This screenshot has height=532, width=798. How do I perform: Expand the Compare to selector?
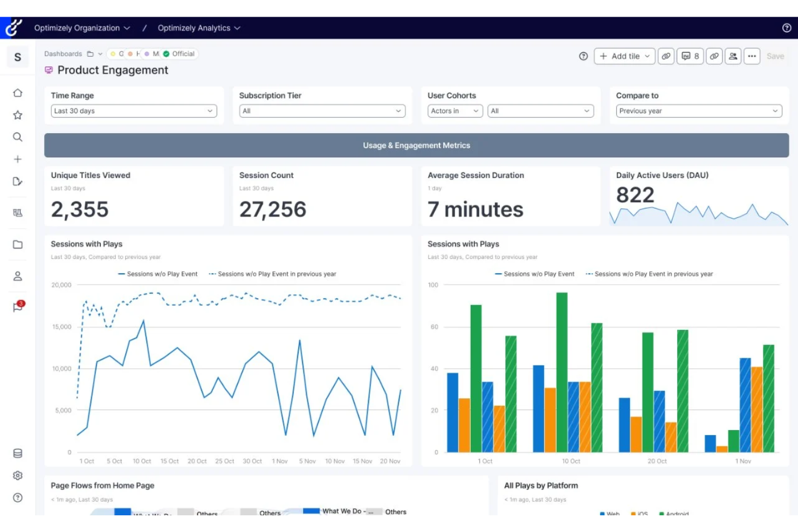click(698, 111)
